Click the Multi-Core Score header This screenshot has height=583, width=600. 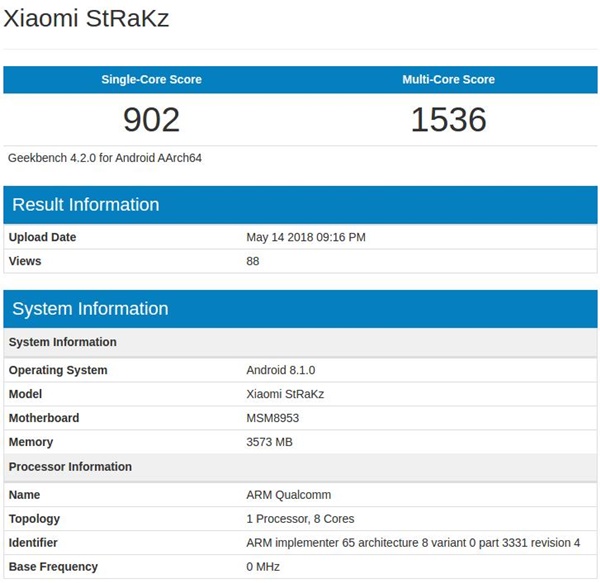click(448, 79)
